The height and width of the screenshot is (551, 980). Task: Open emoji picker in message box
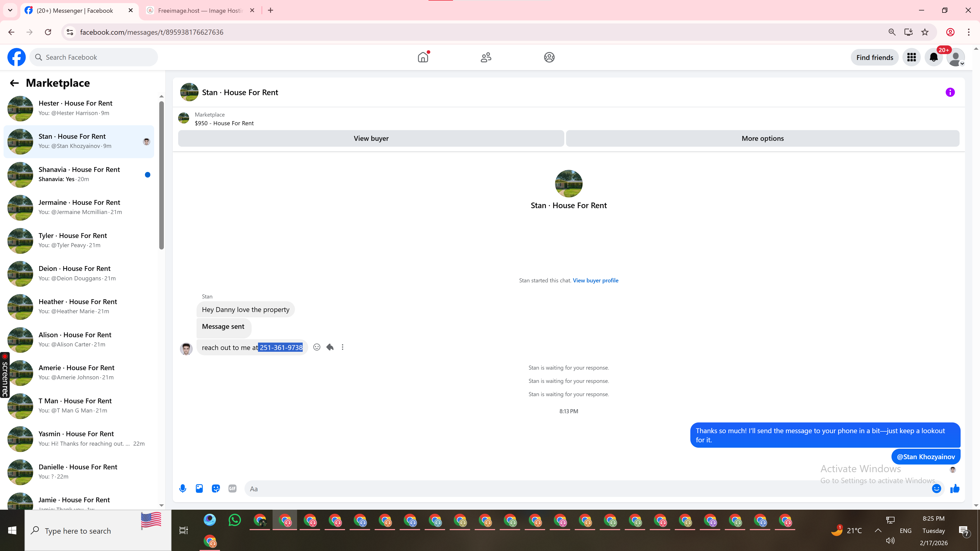pyautogui.click(x=936, y=489)
